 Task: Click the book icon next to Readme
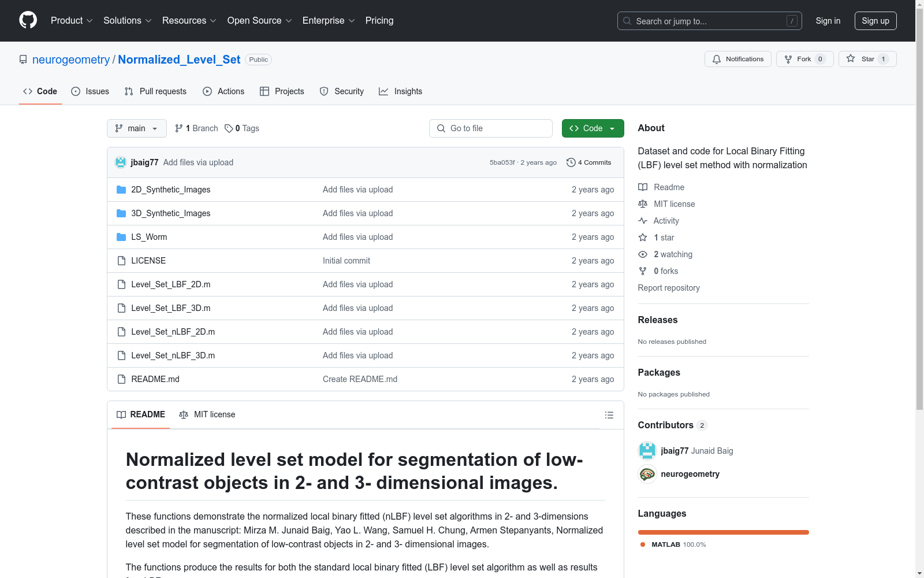click(x=643, y=187)
